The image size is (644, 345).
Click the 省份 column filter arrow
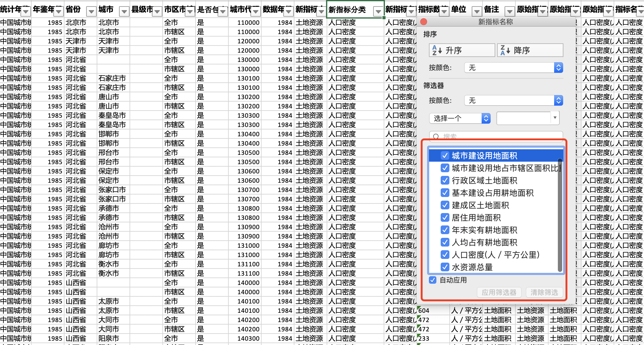(91, 11)
